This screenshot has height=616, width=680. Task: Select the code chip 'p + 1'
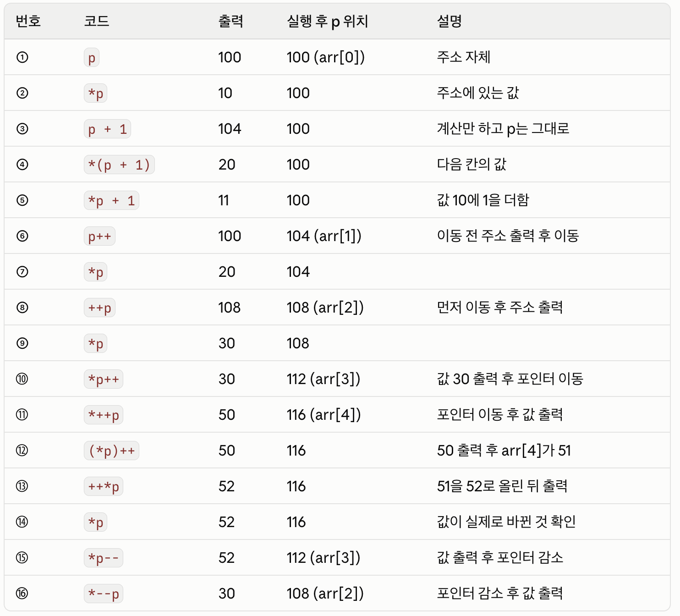click(x=108, y=129)
